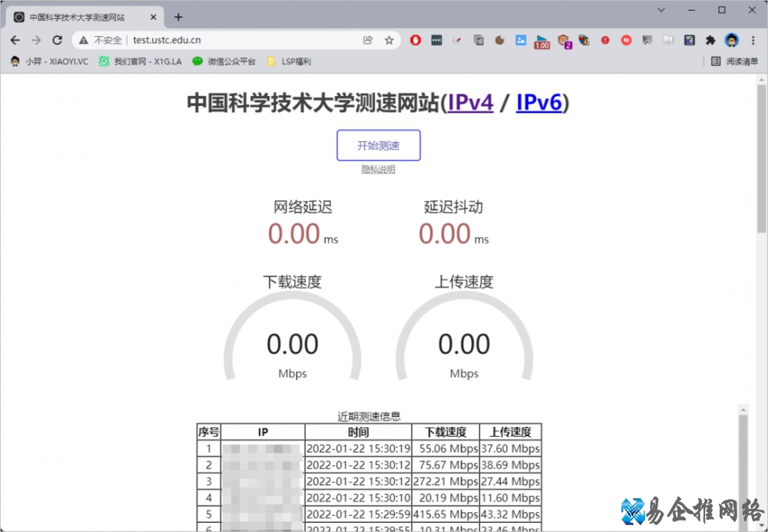Click the puzzle-piece Extensions icon

pyautogui.click(x=710, y=40)
